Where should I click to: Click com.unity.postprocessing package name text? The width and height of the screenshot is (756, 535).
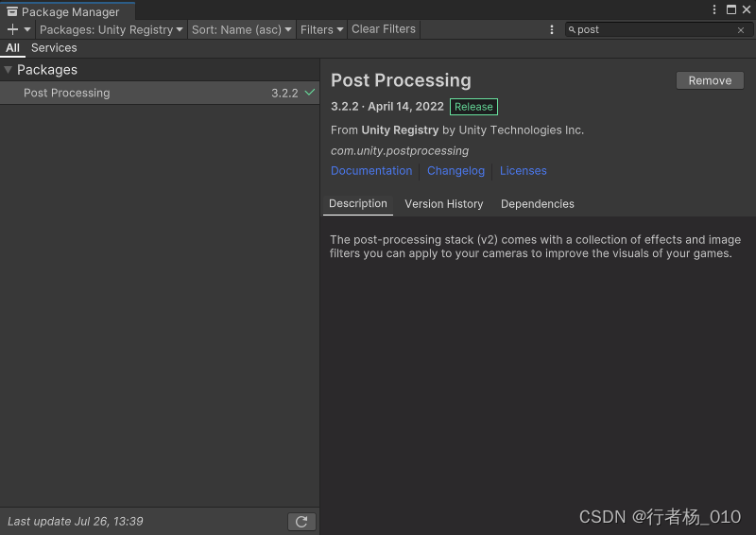pos(400,151)
